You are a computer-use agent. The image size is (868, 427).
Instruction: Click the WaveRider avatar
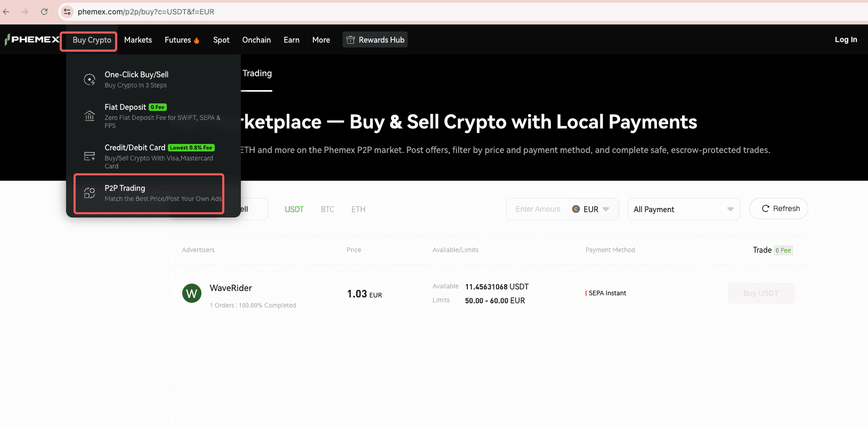point(192,293)
